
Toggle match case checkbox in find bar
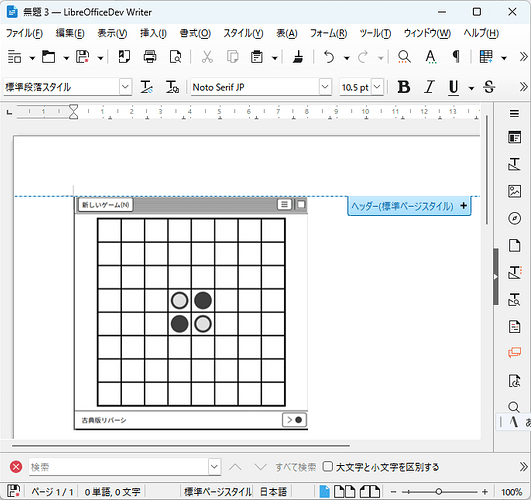click(x=327, y=466)
